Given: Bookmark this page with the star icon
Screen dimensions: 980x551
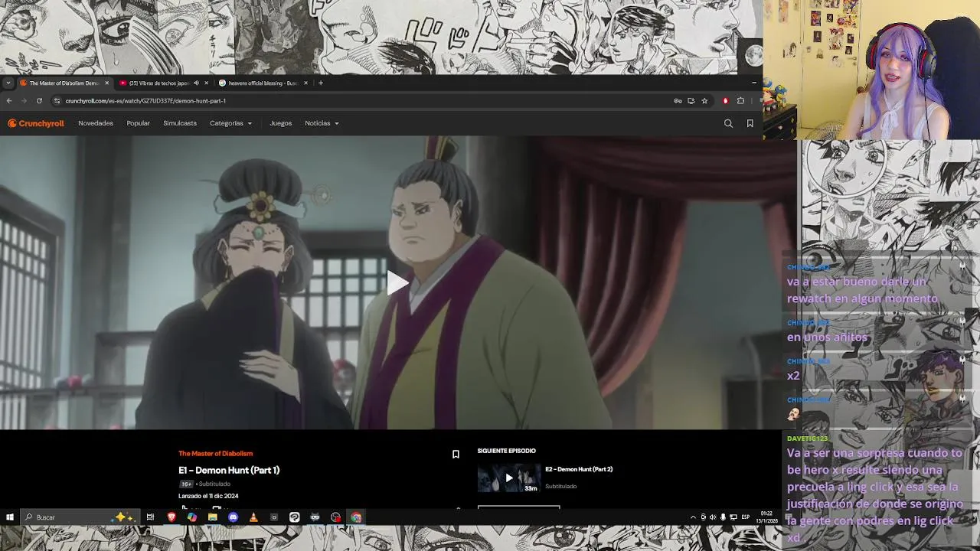Looking at the screenshot, I should pyautogui.click(x=704, y=100).
